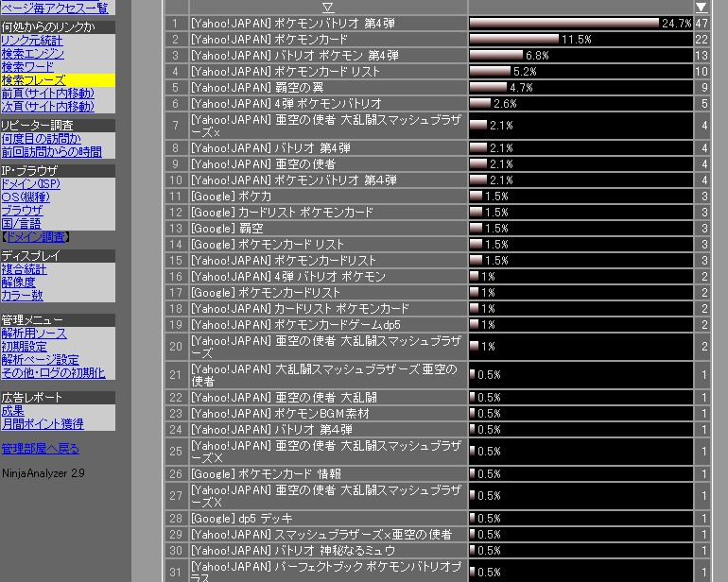Open その他・ログの初期化 link
728x582 pixels.
53,372
